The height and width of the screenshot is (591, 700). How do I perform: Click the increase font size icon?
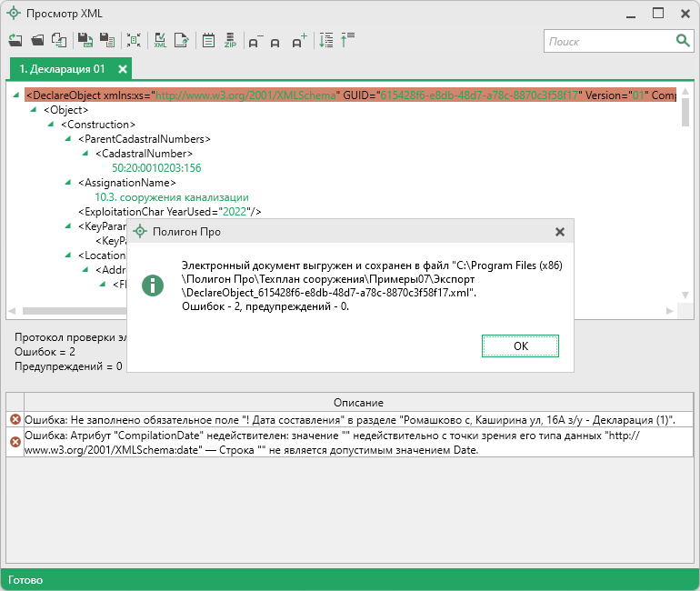click(300, 41)
